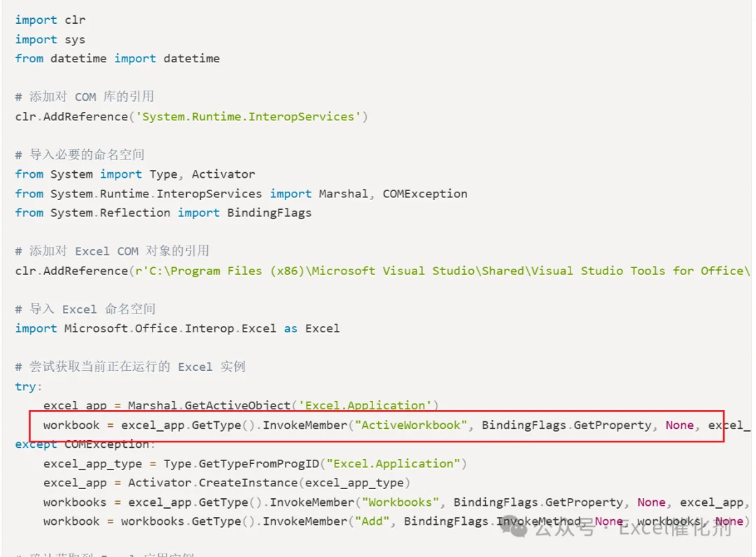Click the "import clr" code line
Viewport: 756px width, 557px height.
50,20
